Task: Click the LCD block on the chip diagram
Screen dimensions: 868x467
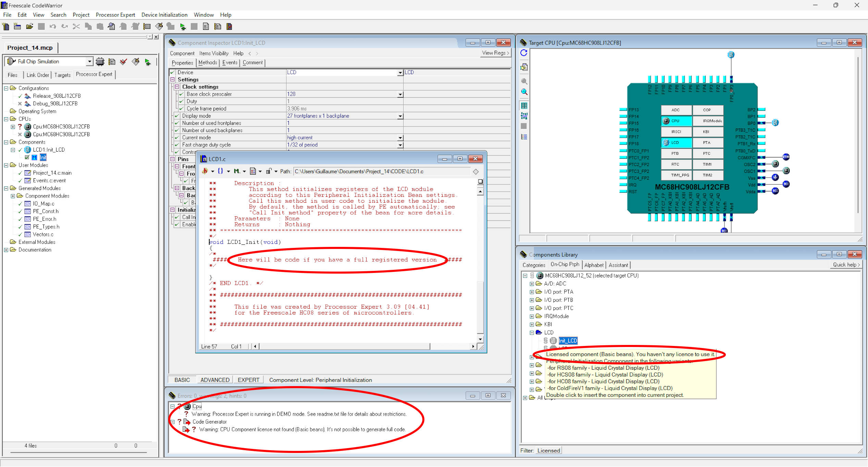Action: pos(676,143)
